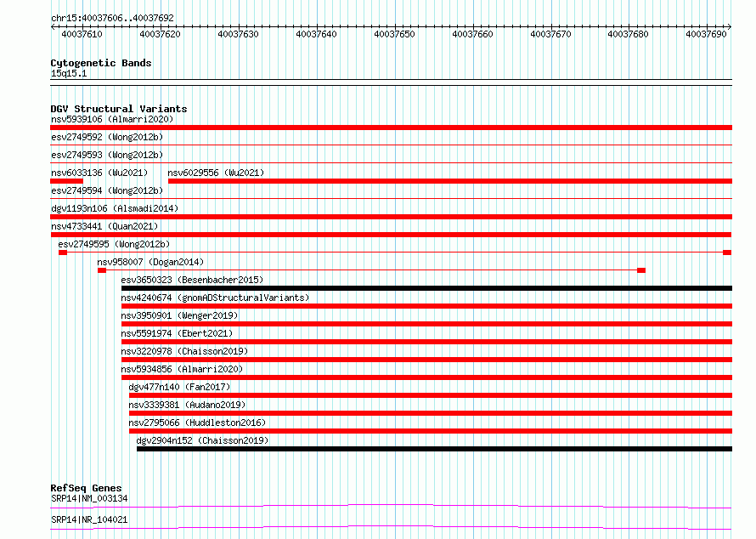The height and width of the screenshot is (539, 756).
Task: Click the RefSeq Genes track title
Action: (x=86, y=488)
